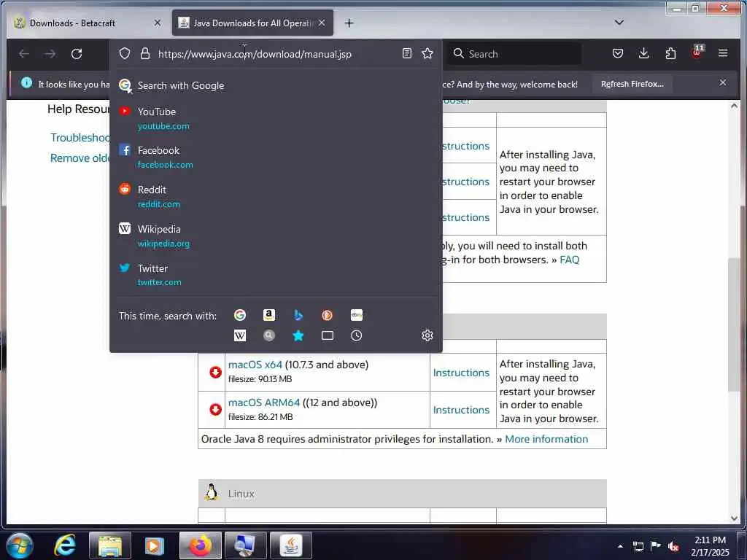
Task: Select the Wikipedia suggestion
Action: click(x=276, y=236)
